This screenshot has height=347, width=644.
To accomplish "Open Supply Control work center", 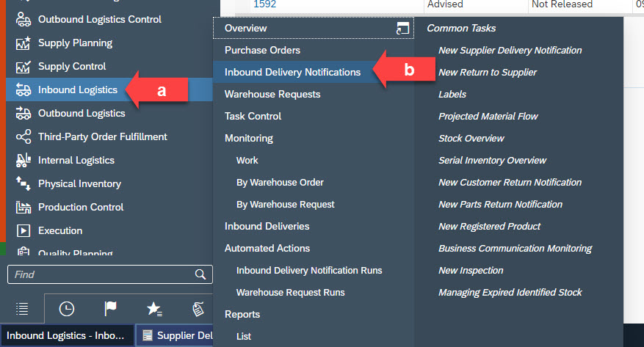I will (72, 67).
